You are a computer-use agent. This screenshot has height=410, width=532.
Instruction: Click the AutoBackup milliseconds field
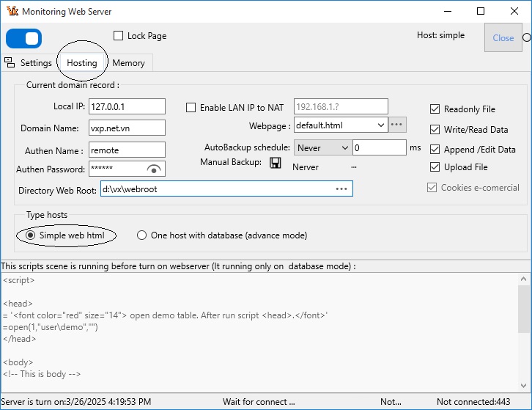tap(380, 147)
